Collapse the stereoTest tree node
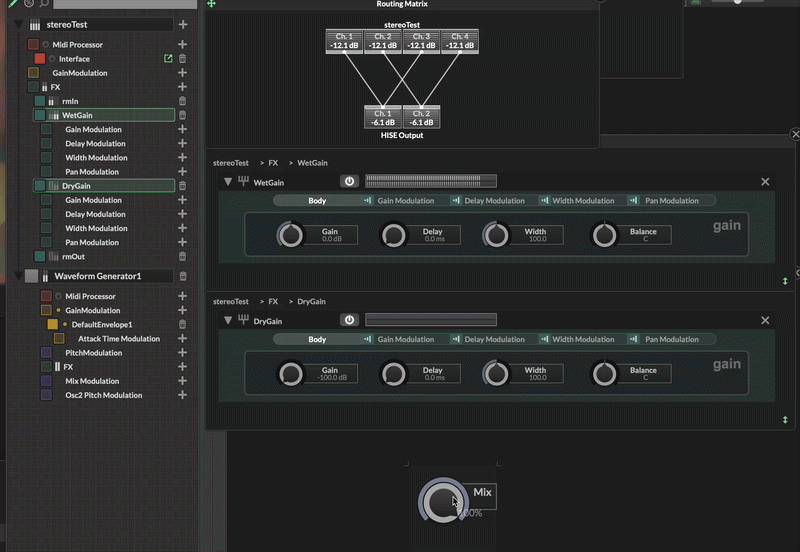 tap(18, 24)
